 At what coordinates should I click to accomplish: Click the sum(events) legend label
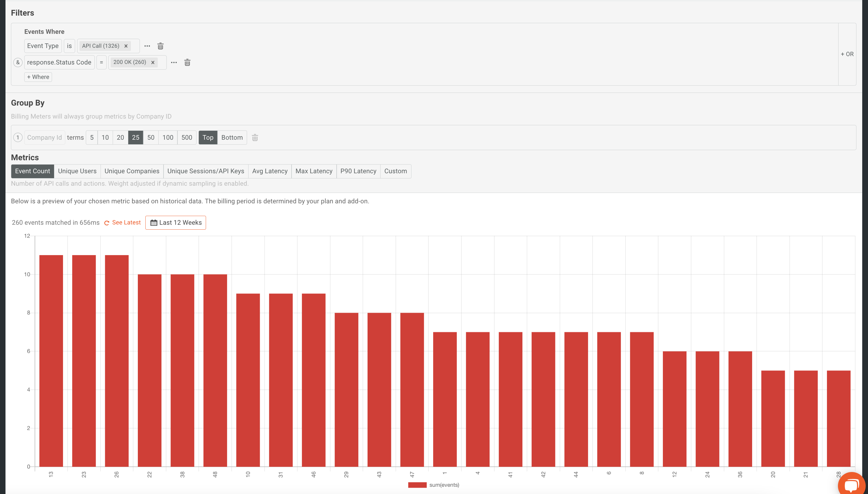(x=444, y=485)
